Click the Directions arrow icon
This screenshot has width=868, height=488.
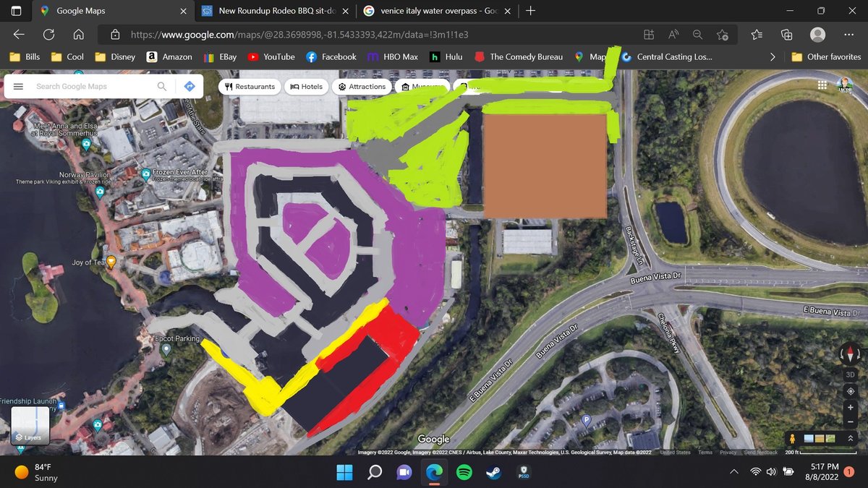[x=190, y=86]
